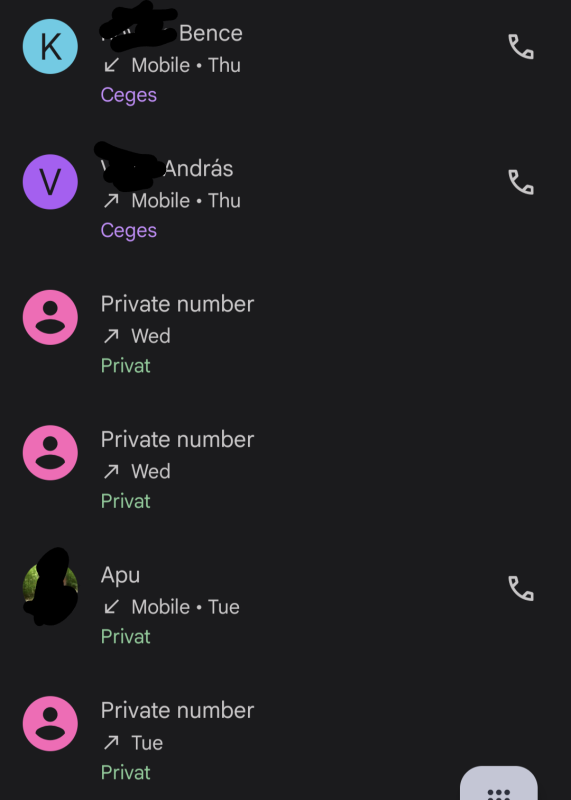
Task: Tap the Ceges label under Bence
Action: [129, 95]
